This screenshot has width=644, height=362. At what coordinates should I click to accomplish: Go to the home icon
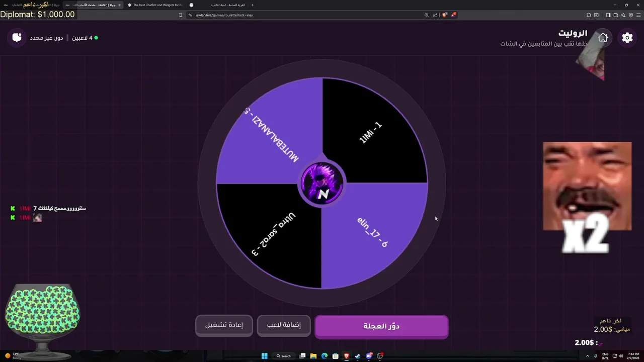[603, 38]
